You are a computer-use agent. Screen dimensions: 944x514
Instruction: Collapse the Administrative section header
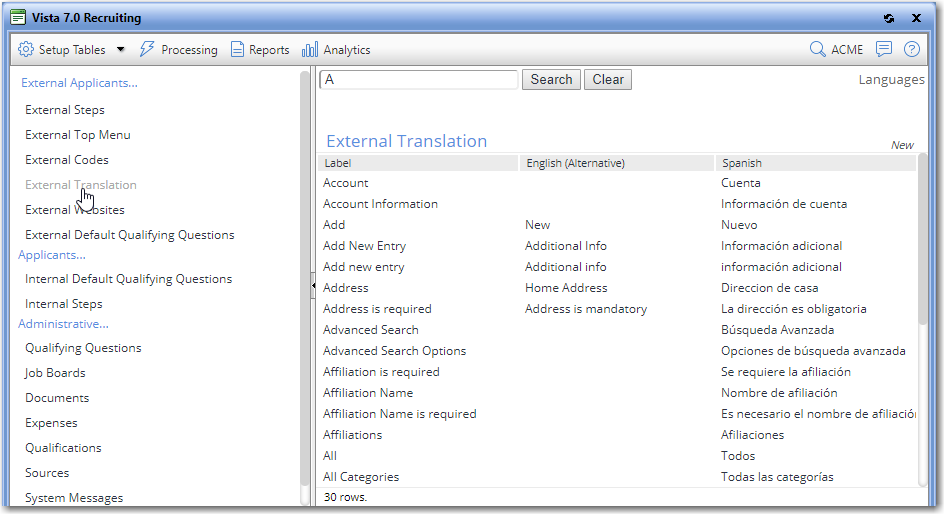[63, 324]
